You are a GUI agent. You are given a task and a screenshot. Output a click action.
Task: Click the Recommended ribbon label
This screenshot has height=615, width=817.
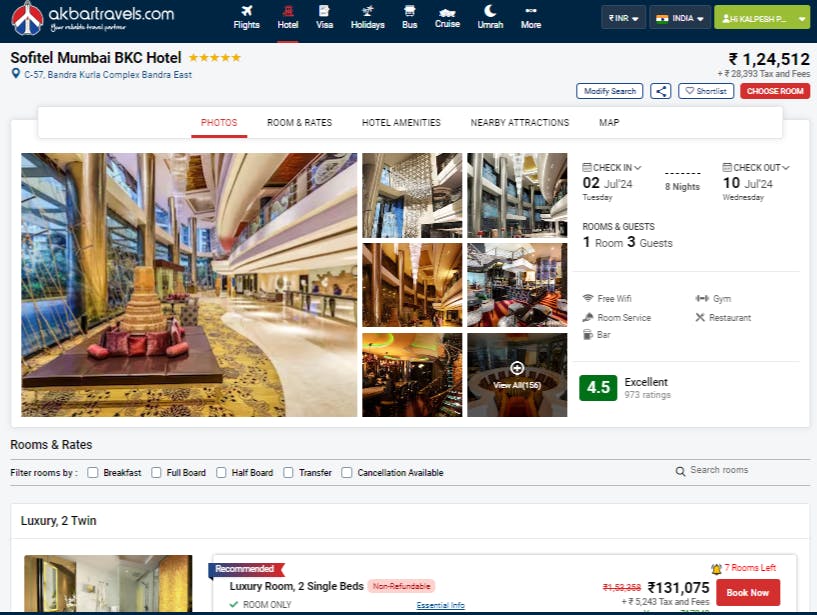tap(246, 569)
